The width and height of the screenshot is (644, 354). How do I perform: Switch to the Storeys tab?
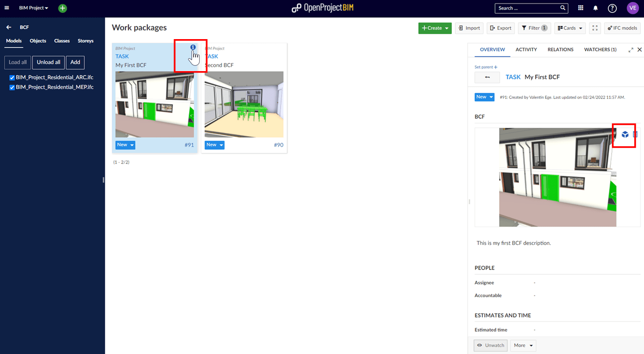coord(85,41)
